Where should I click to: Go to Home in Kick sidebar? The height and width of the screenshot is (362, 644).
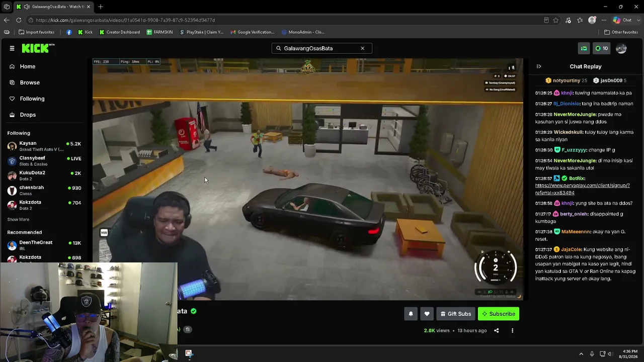click(28, 66)
